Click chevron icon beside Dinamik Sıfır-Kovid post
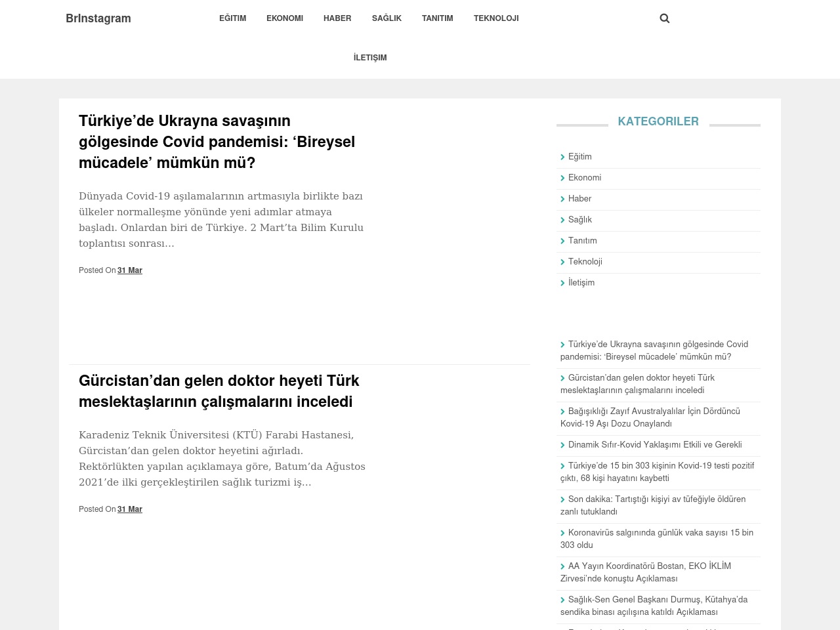840x630 pixels. pyautogui.click(x=562, y=445)
